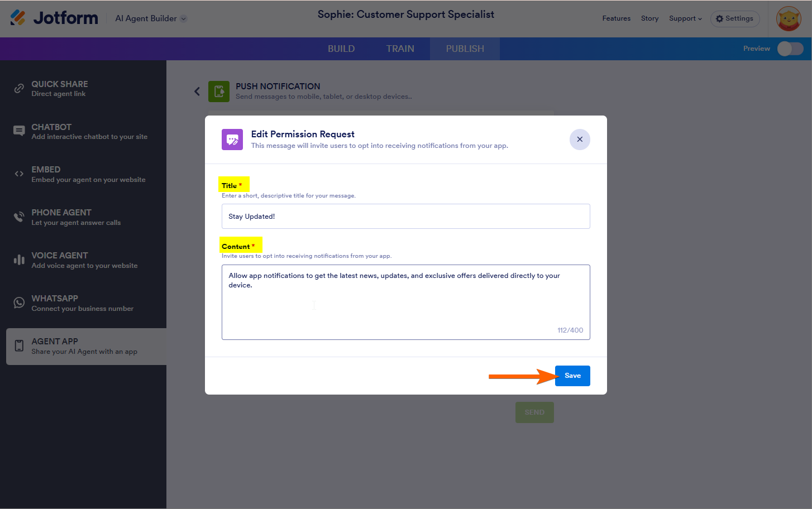812x509 pixels.
Task: Click the Embed code brackets icon
Action: [x=19, y=174]
